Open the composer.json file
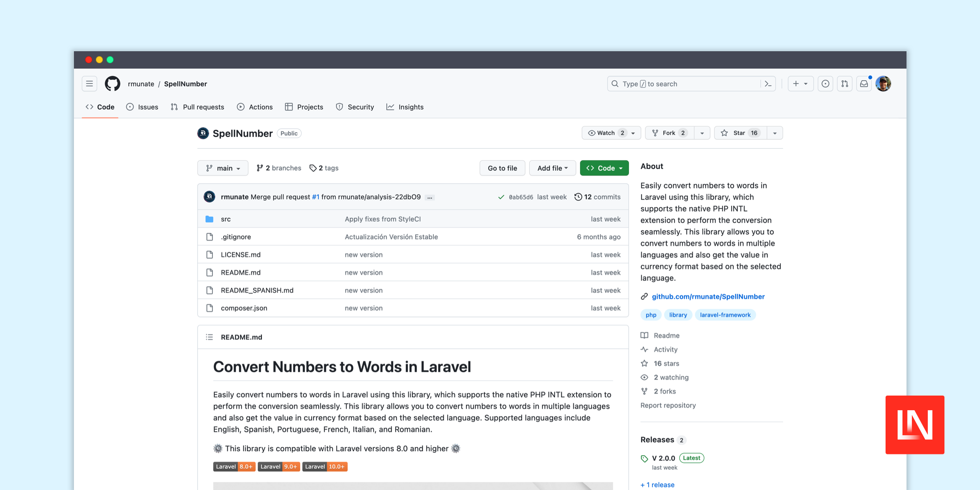 (244, 308)
